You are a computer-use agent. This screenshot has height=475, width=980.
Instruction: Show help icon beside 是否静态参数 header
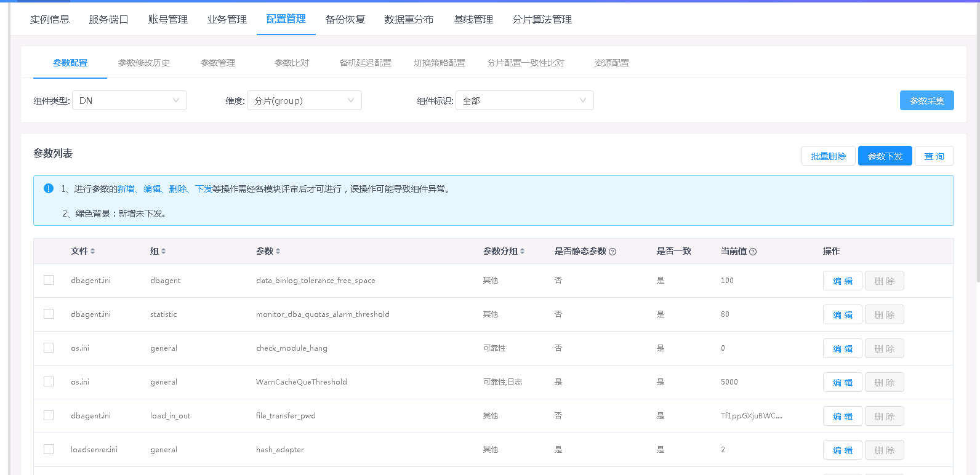click(x=612, y=252)
